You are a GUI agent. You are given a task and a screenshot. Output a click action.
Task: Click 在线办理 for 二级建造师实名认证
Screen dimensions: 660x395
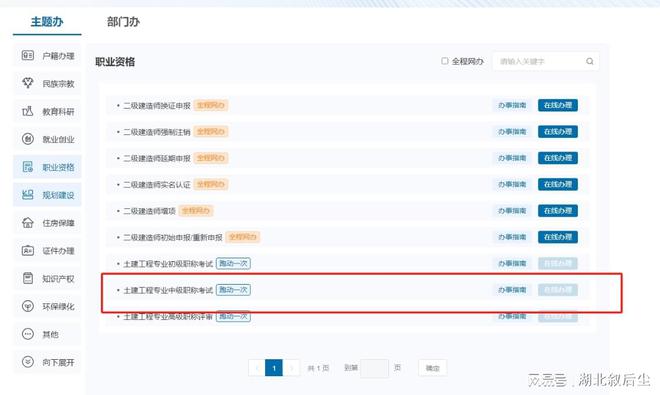coord(558,184)
